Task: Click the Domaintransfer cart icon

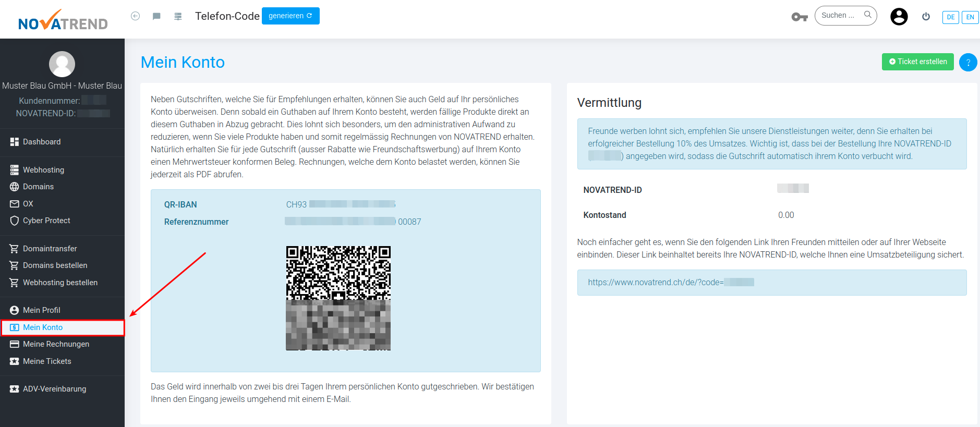Action: coord(15,249)
